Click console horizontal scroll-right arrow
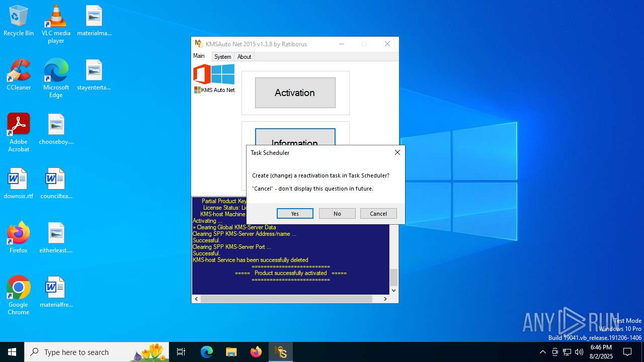Screen dimensions: 644x362 385,299
